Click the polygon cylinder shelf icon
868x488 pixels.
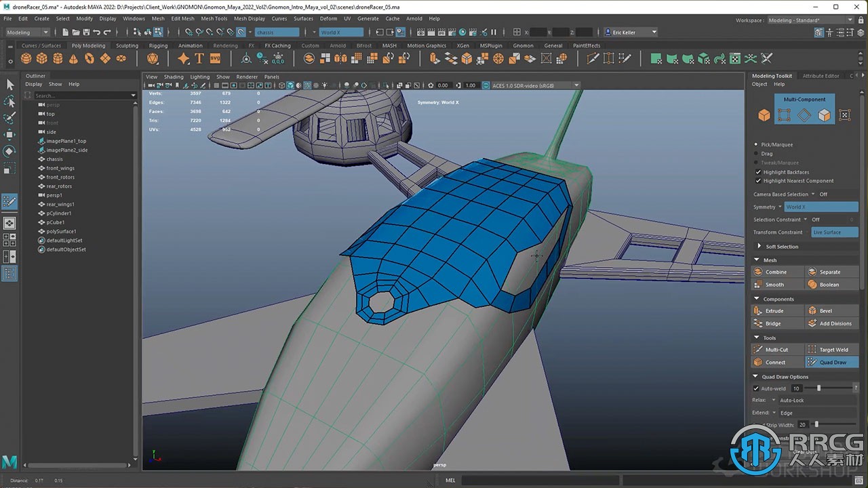pyautogui.click(x=58, y=58)
